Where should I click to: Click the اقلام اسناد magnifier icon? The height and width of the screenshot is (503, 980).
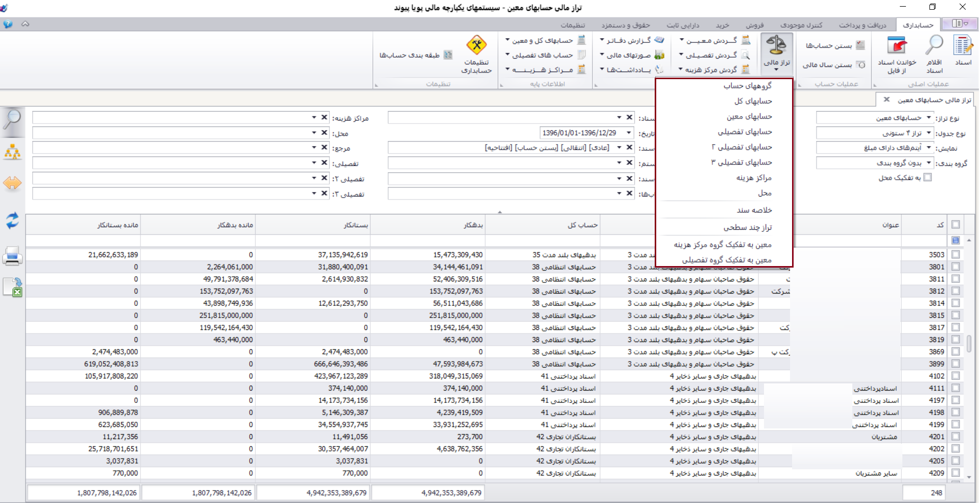tap(934, 53)
